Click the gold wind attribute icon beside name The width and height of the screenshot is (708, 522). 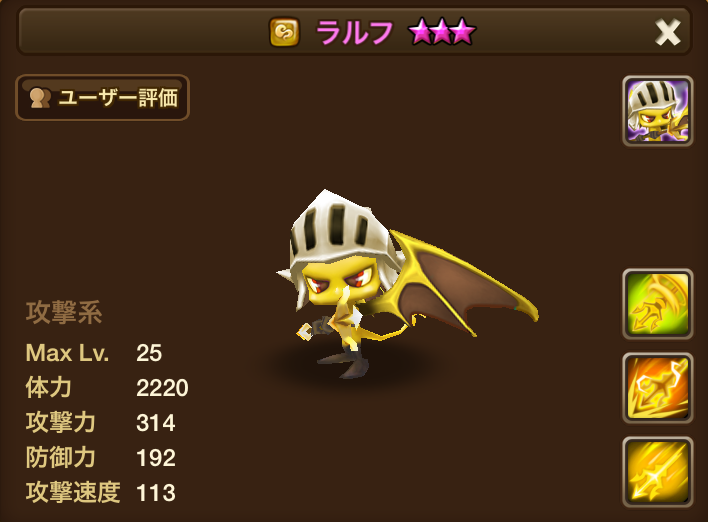[x=284, y=32]
